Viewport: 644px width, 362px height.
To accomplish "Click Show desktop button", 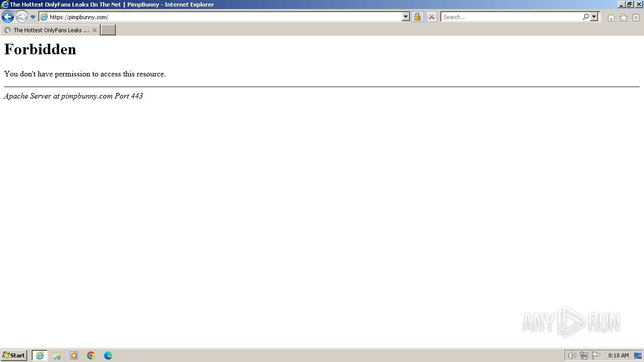I will click(x=638, y=355).
